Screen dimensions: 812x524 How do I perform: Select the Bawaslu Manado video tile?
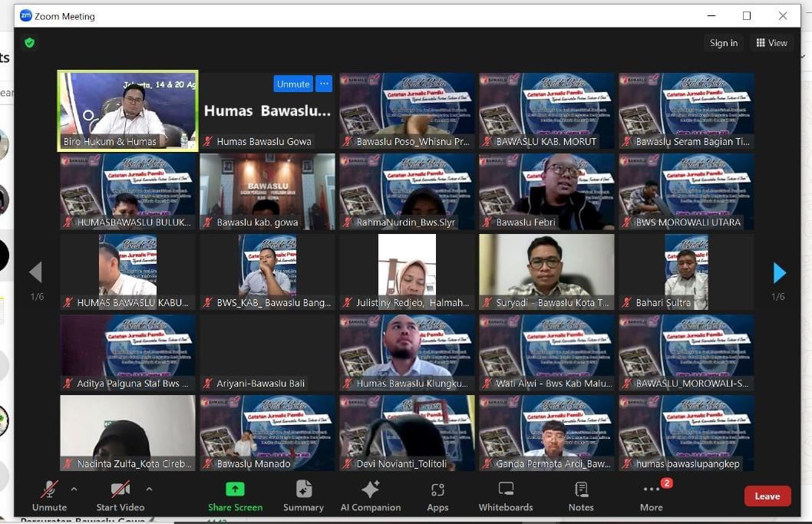[267, 433]
